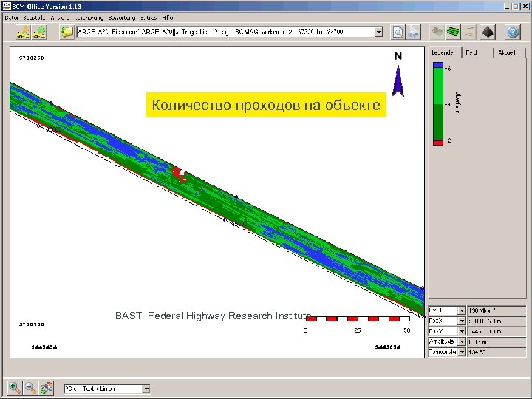Open the Amplitude parameter dropdown
This screenshot has width=532, height=399.
point(461,341)
